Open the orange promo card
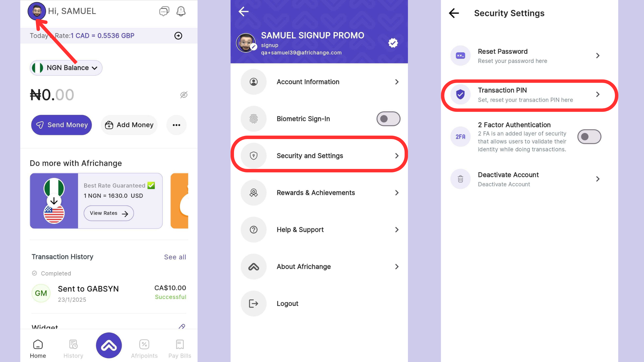The image size is (644, 362). coord(179,201)
